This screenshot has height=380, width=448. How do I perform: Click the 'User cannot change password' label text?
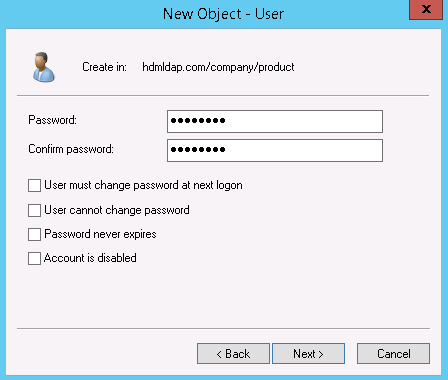117,210
